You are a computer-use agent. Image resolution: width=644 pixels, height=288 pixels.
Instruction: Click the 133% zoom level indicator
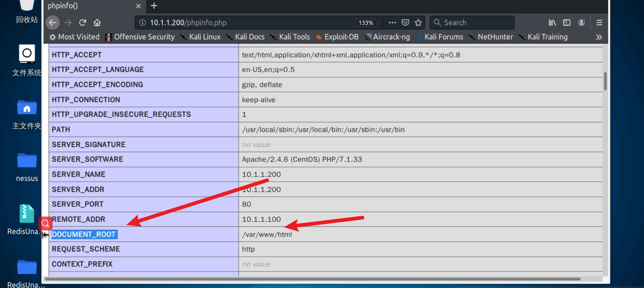(x=366, y=23)
